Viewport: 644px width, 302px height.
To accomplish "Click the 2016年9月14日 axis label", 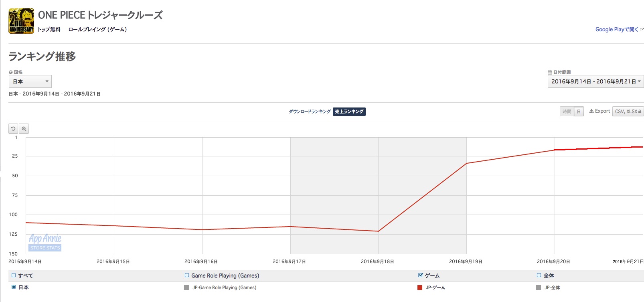I will 25,261.
